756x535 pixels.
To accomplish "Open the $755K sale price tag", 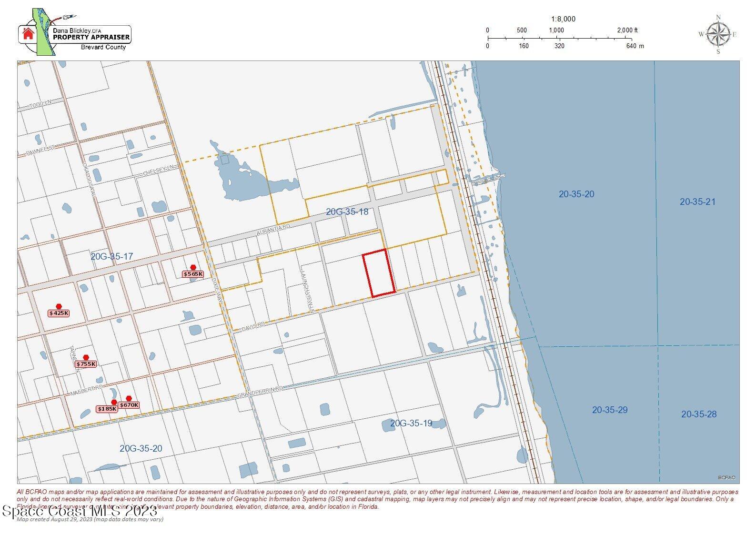I will (86, 364).
